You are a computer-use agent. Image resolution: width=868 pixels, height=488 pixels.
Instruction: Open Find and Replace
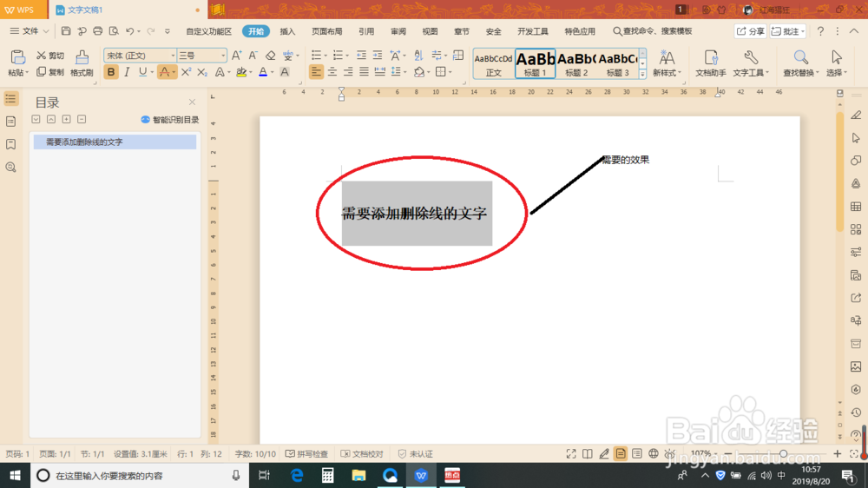tap(800, 63)
